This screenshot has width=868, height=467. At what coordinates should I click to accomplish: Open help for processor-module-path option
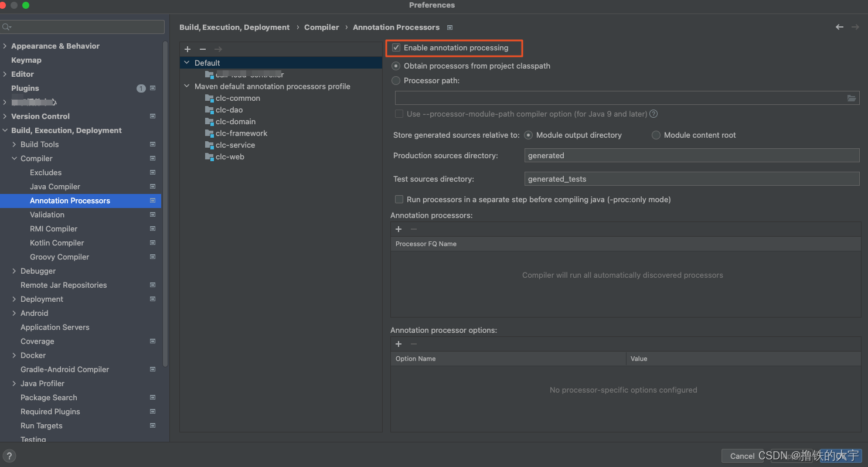click(653, 114)
